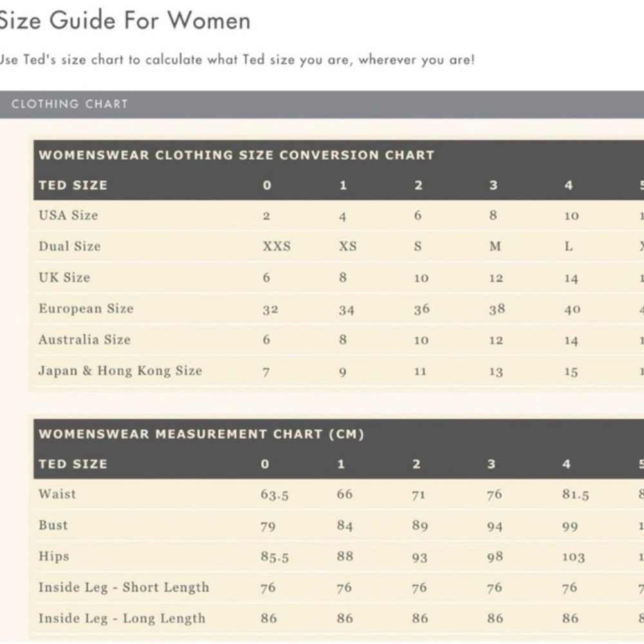Click the Dual Size M cell
Screen dimensions: 644x644
495,246
